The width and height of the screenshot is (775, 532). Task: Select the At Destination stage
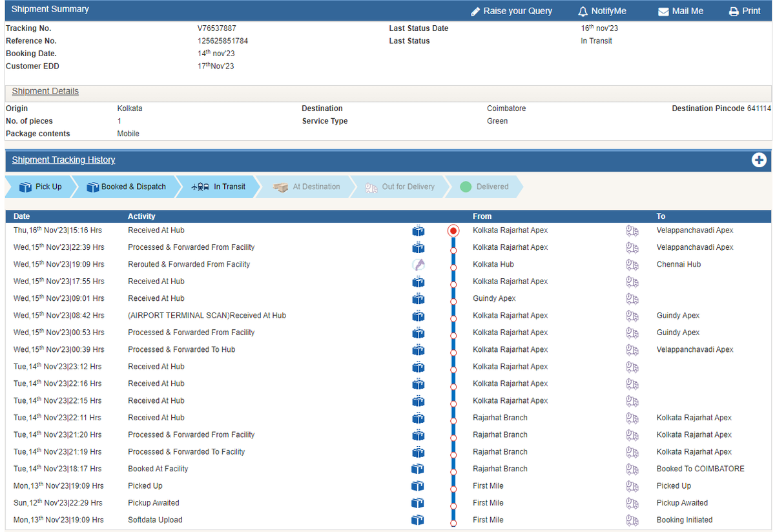(x=307, y=187)
